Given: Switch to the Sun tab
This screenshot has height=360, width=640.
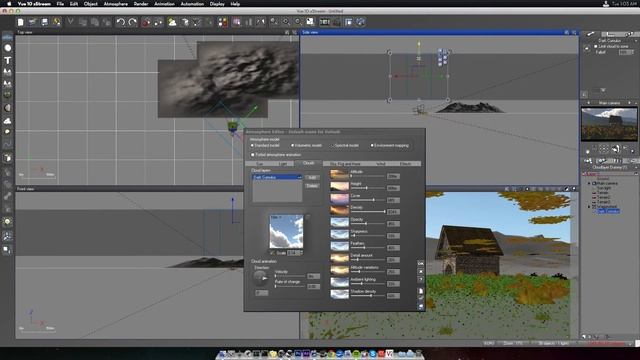Looking at the screenshot, I should coord(259,164).
